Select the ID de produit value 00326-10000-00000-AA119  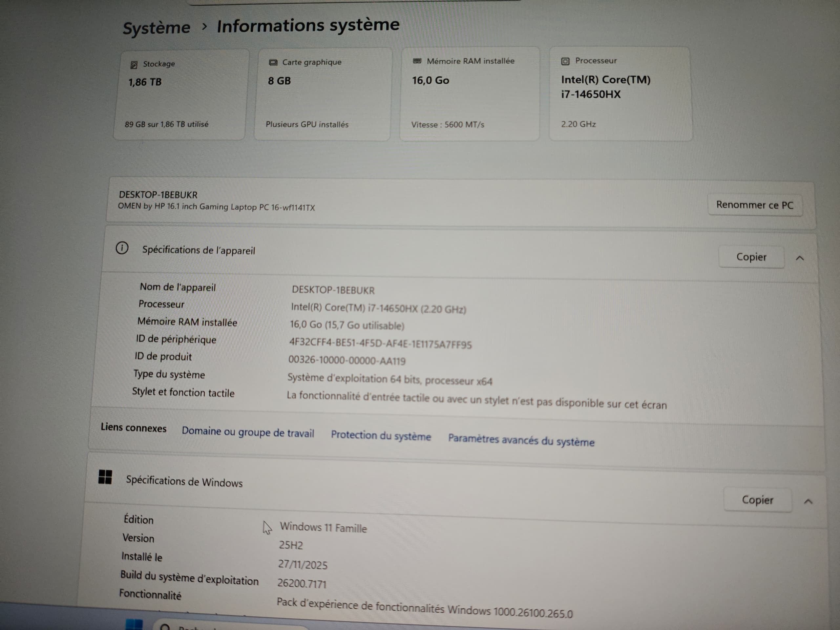pos(347,360)
